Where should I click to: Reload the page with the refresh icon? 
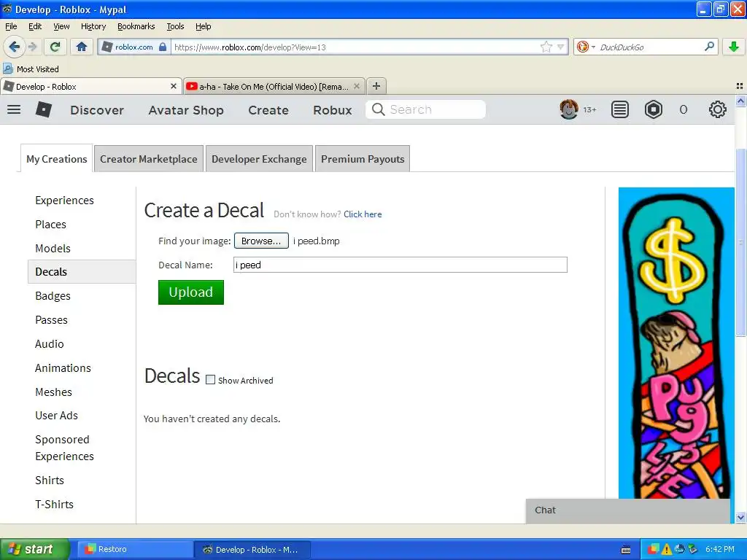pyautogui.click(x=55, y=47)
